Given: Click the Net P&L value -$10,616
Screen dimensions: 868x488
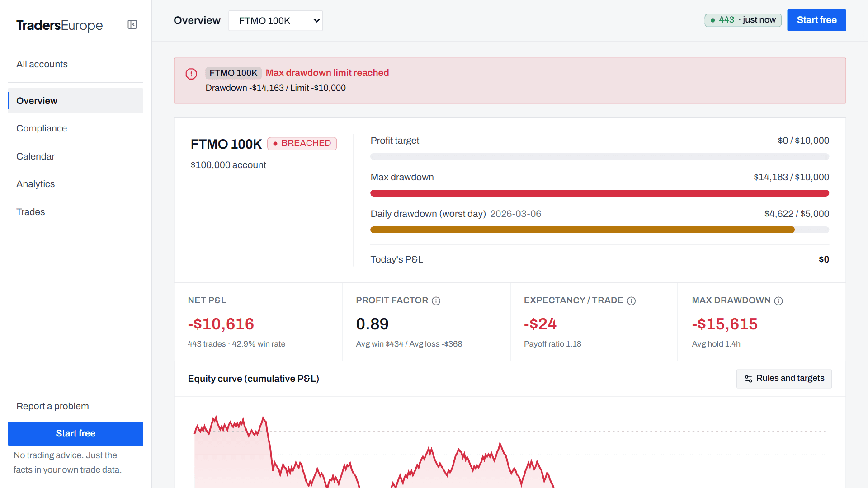Looking at the screenshot, I should tap(221, 324).
